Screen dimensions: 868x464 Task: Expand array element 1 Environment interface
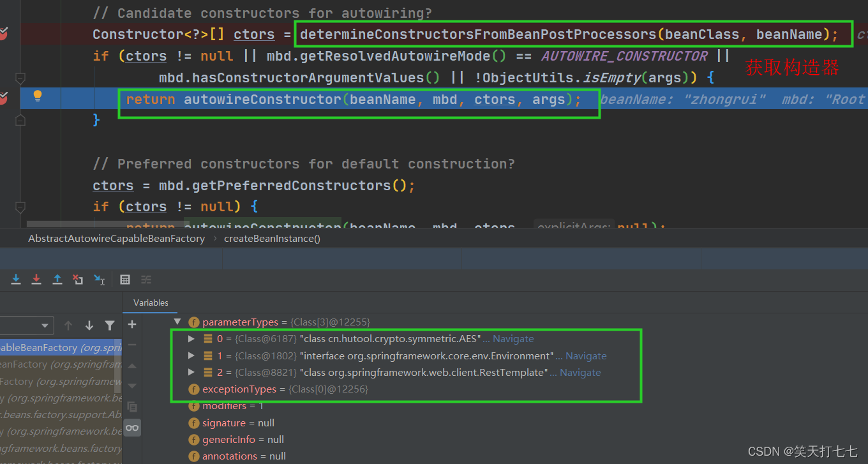pos(191,355)
